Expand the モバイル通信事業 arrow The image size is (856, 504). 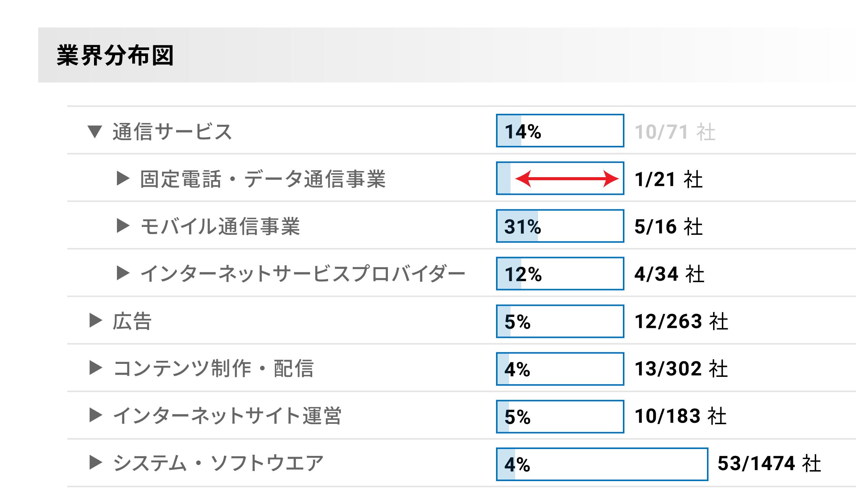[123, 226]
